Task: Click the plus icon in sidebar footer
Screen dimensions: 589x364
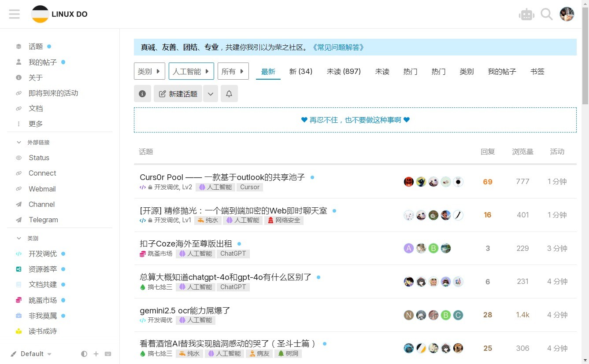Action: pos(96,354)
